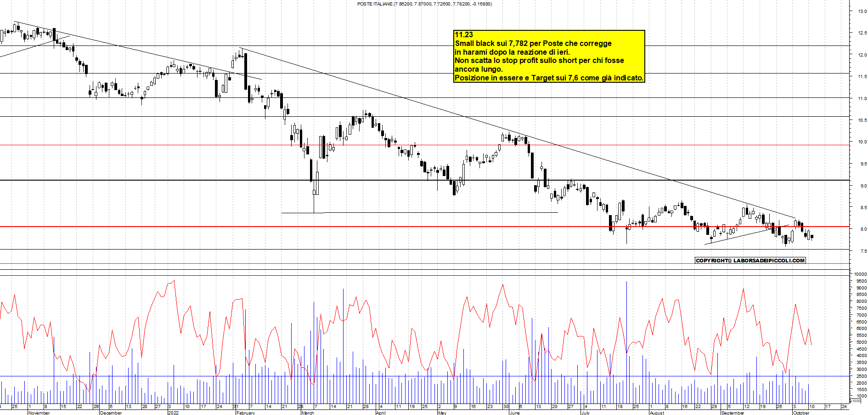868x415 pixels.
Task: Click volume axis label 6000
Action: [x=862, y=329]
